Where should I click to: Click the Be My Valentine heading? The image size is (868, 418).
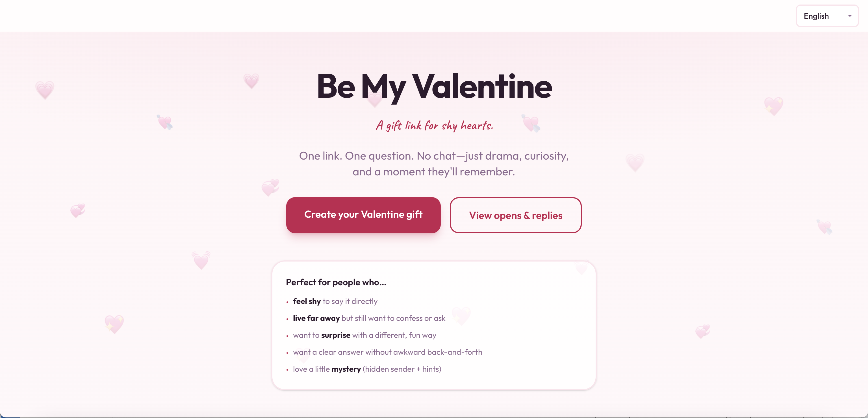(434, 87)
